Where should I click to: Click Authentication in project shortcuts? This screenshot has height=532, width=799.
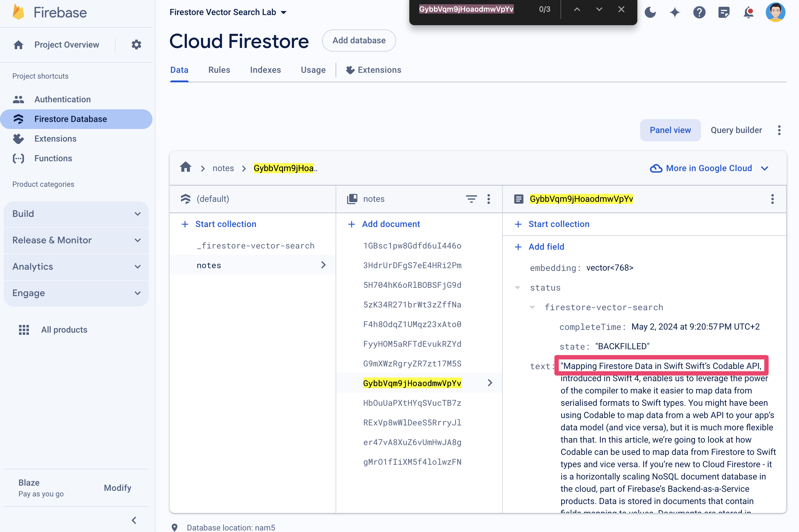pyautogui.click(x=62, y=100)
